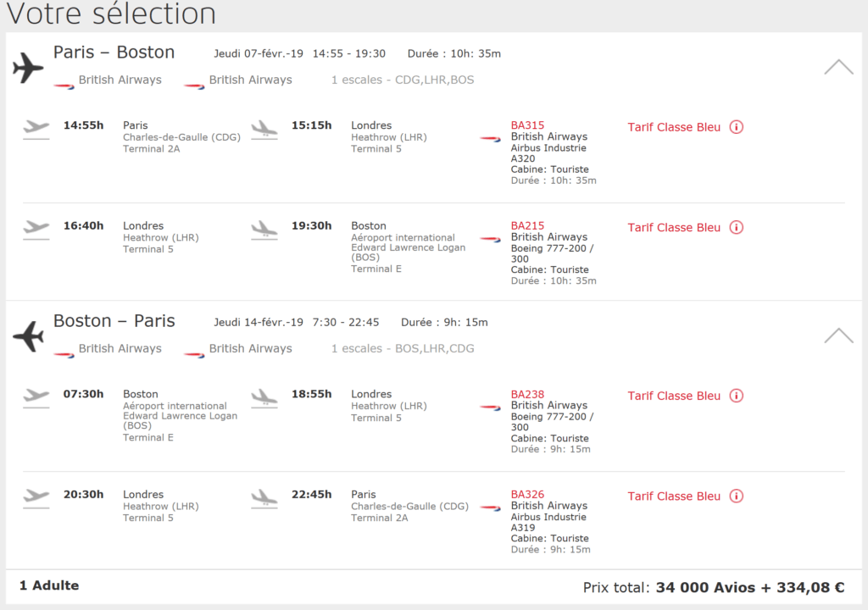
Task: Click the Boston – Paris section heading
Action: click(x=114, y=321)
